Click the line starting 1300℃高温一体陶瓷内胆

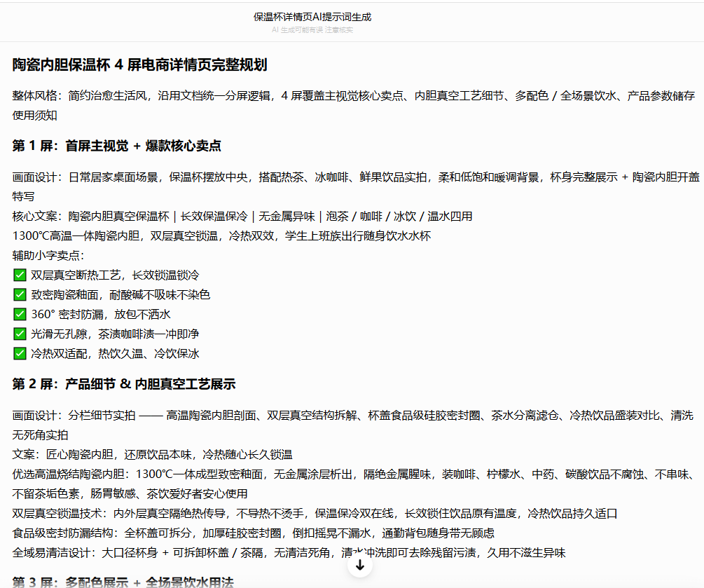click(221, 235)
